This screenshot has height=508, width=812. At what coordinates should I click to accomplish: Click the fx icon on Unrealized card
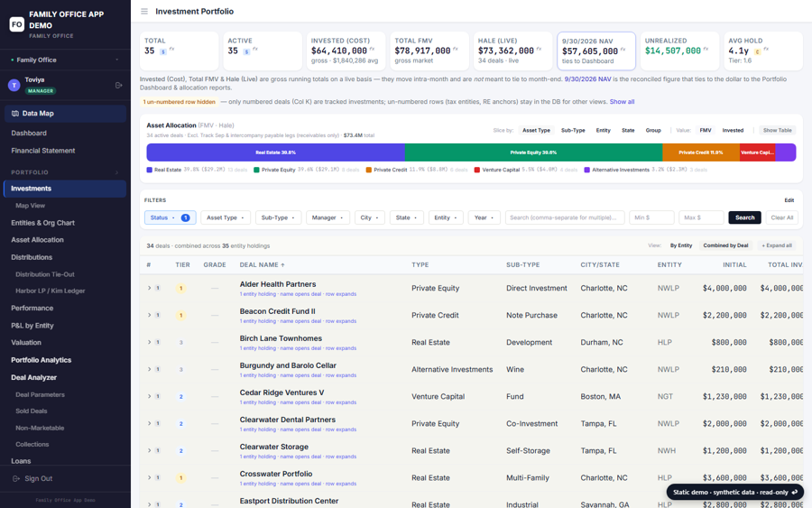pyautogui.click(x=706, y=50)
